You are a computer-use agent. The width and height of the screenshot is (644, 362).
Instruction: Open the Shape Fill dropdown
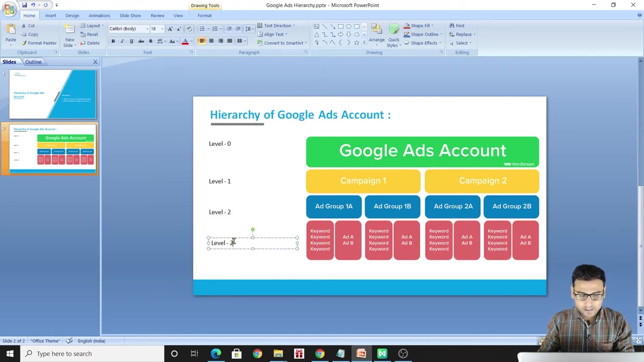tap(418, 26)
